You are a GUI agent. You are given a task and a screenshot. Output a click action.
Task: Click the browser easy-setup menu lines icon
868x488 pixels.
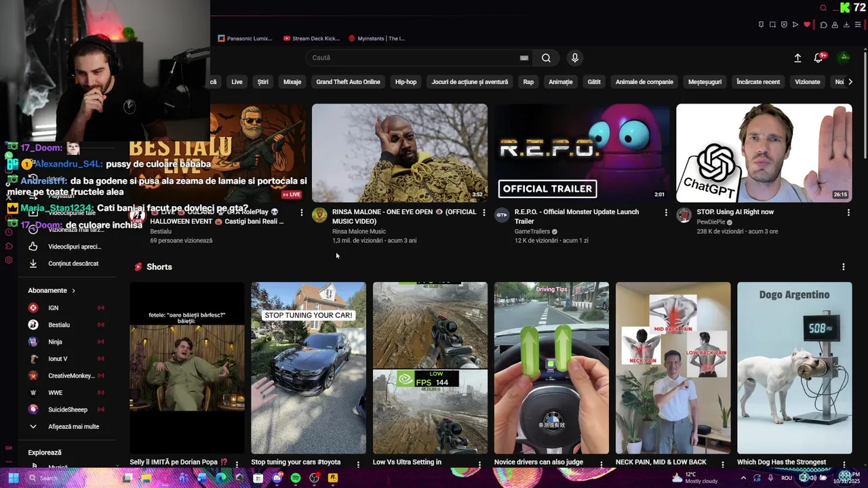(x=858, y=24)
